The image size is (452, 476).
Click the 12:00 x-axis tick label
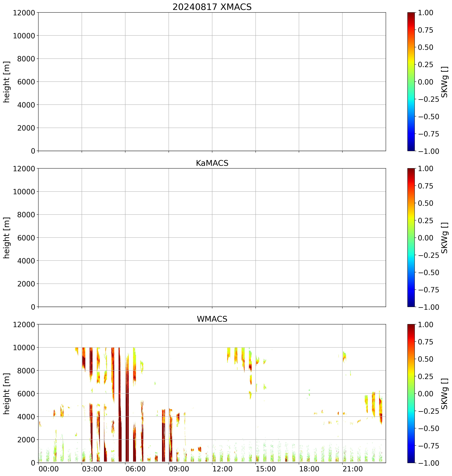222,469
